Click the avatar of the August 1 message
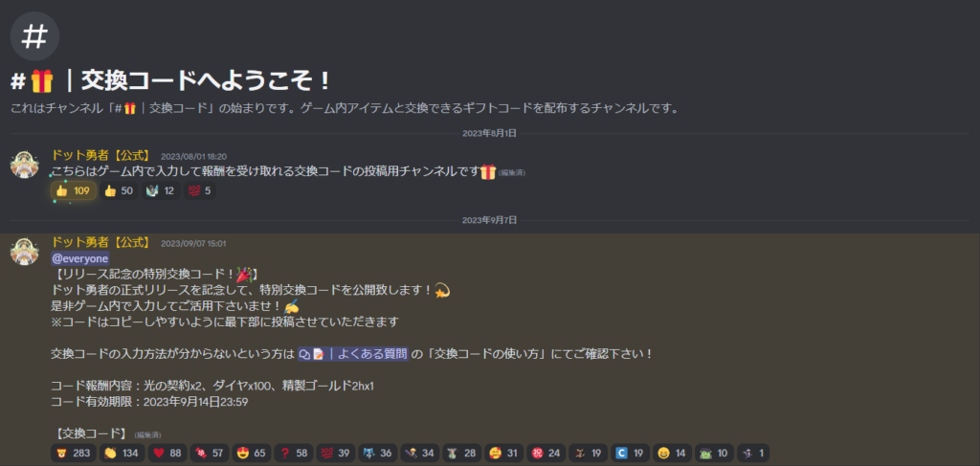 [26, 165]
